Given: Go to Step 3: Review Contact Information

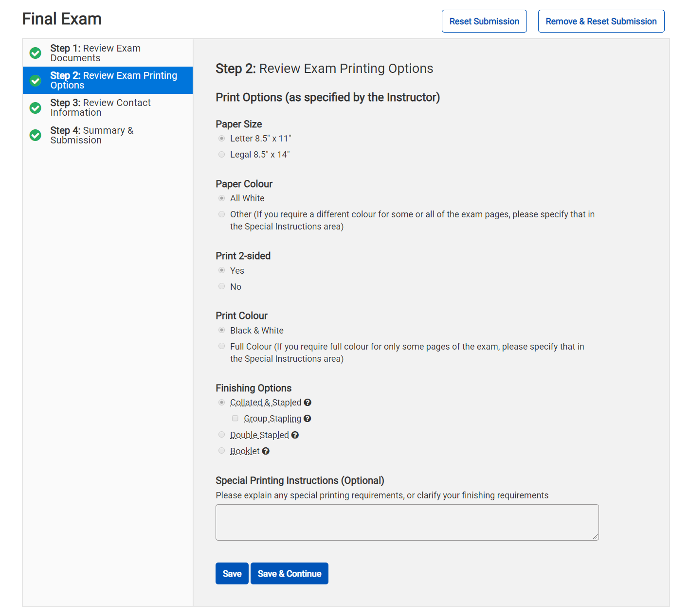Looking at the screenshot, I should click(108, 107).
